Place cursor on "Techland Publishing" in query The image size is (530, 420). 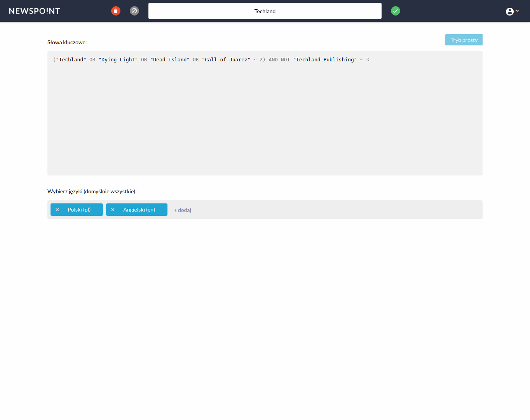[325, 60]
